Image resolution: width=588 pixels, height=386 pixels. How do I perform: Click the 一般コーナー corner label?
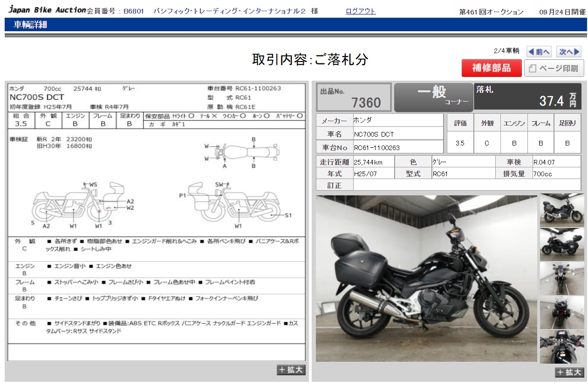coord(433,97)
